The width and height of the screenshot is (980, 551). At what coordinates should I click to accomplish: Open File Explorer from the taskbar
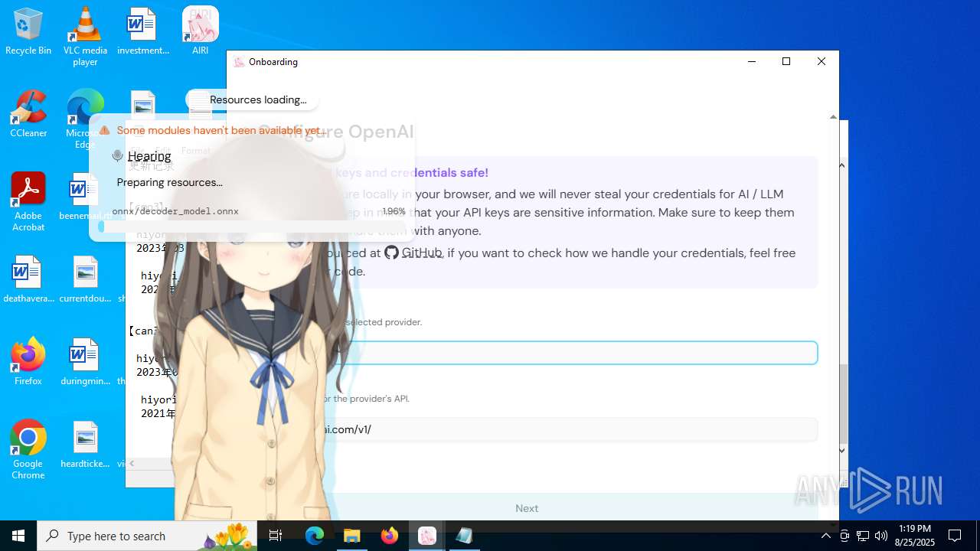pyautogui.click(x=352, y=536)
